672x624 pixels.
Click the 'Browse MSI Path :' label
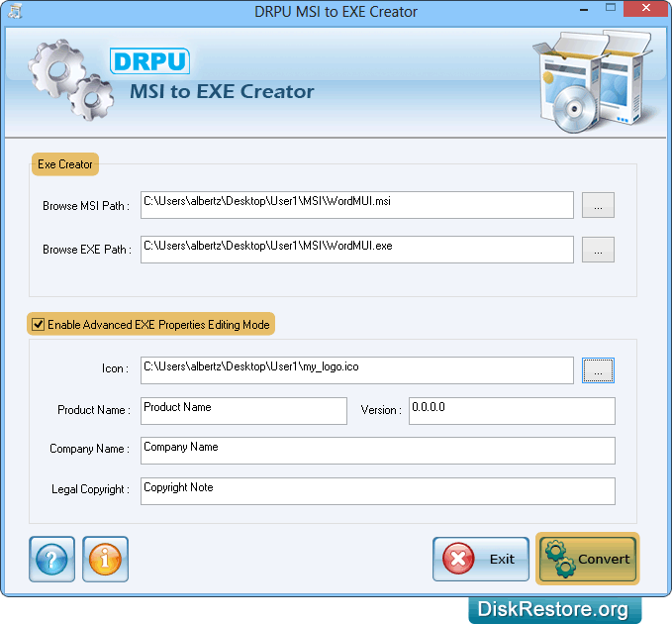click(x=86, y=206)
